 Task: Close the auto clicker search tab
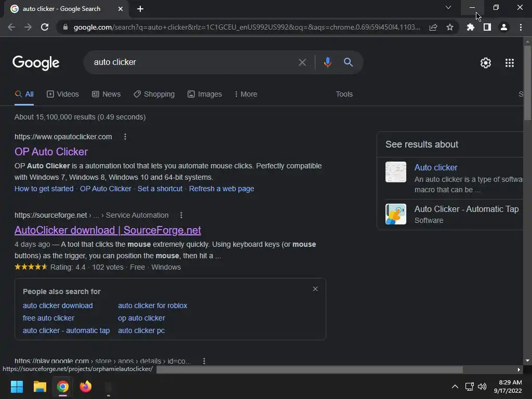pyautogui.click(x=121, y=9)
